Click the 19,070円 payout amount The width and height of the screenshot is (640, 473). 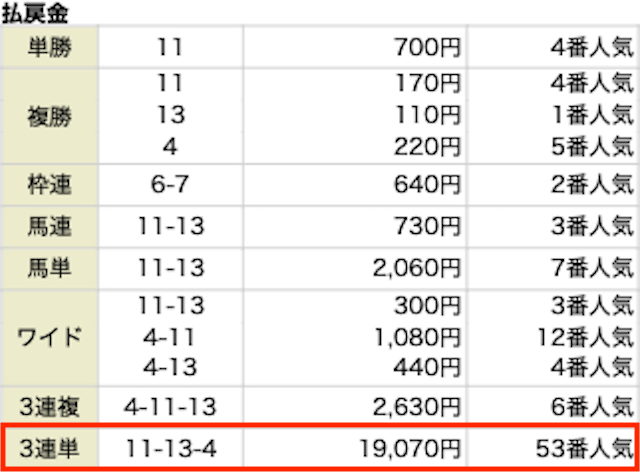click(x=409, y=449)
